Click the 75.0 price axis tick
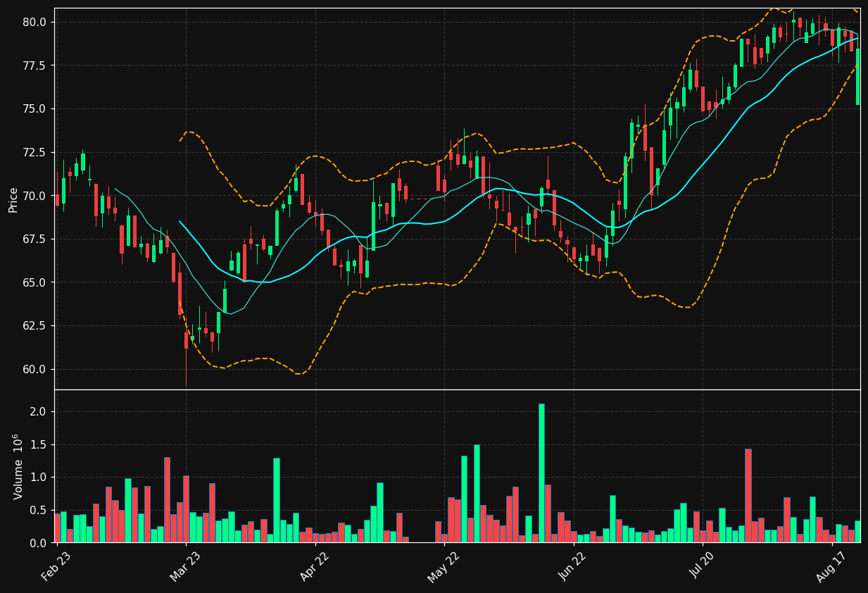The height and width of the screenshot is (593, 868). (34, 108)
